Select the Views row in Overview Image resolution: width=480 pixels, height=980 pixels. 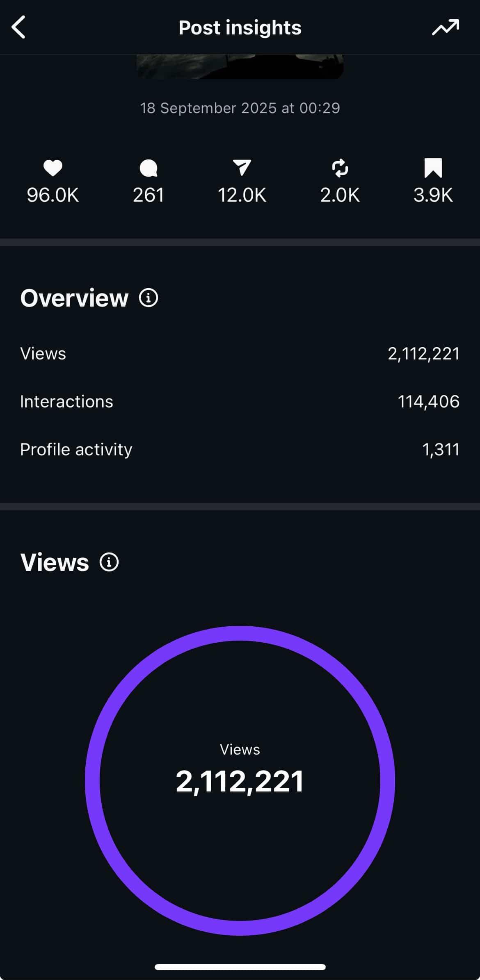tap(240, 354)
